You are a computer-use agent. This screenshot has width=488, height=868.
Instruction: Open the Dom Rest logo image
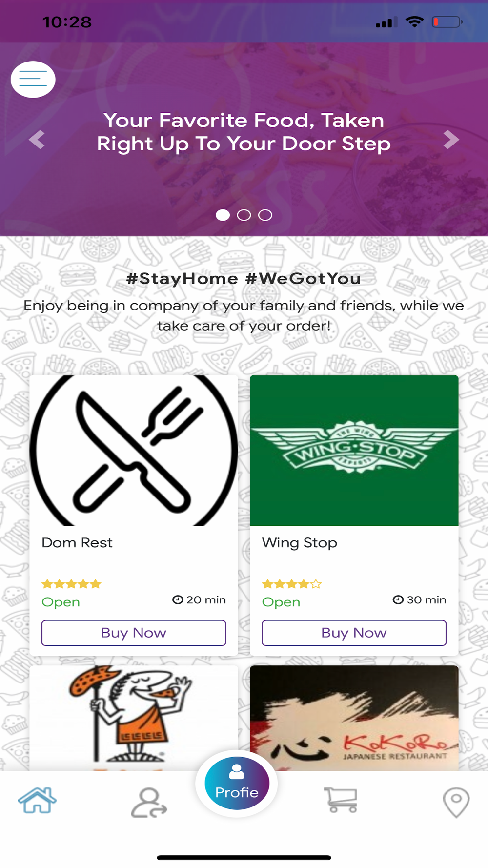click(134, 450)
